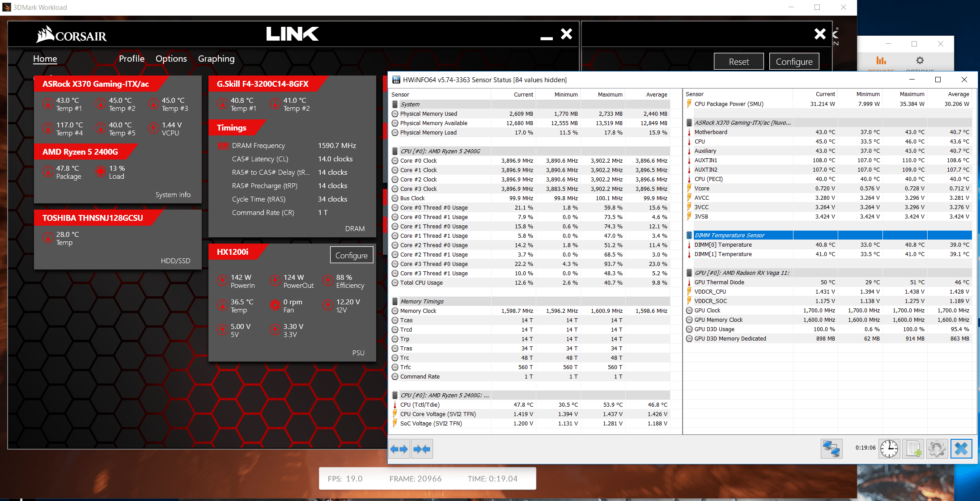Open the Profile tab in Corsair Link
The image size is (980, 501).
point(132,59)
